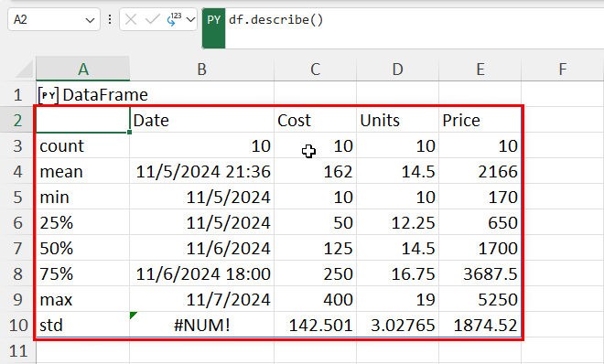604x364 pixels.
Task: Click the Date column header cell
Action: [x=202, y=120]
